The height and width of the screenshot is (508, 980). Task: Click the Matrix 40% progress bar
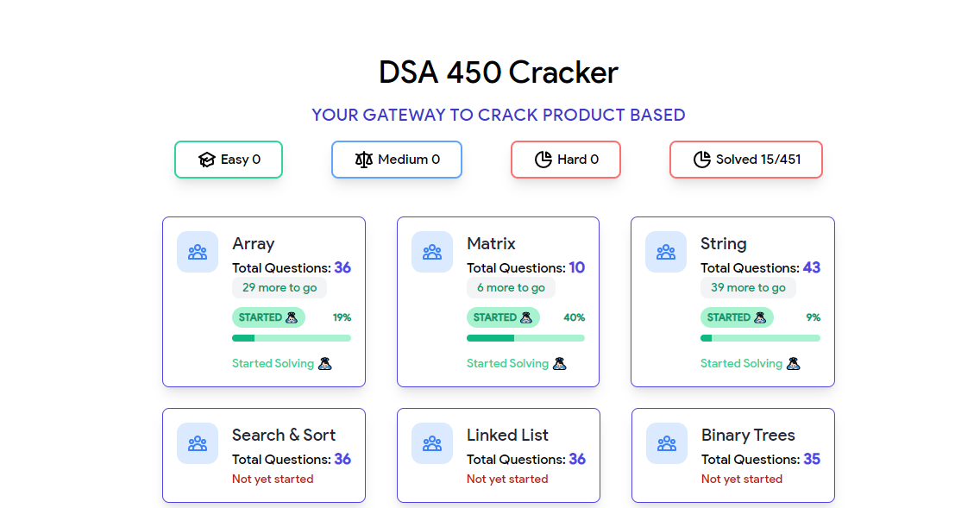click(x=525, y=338)
